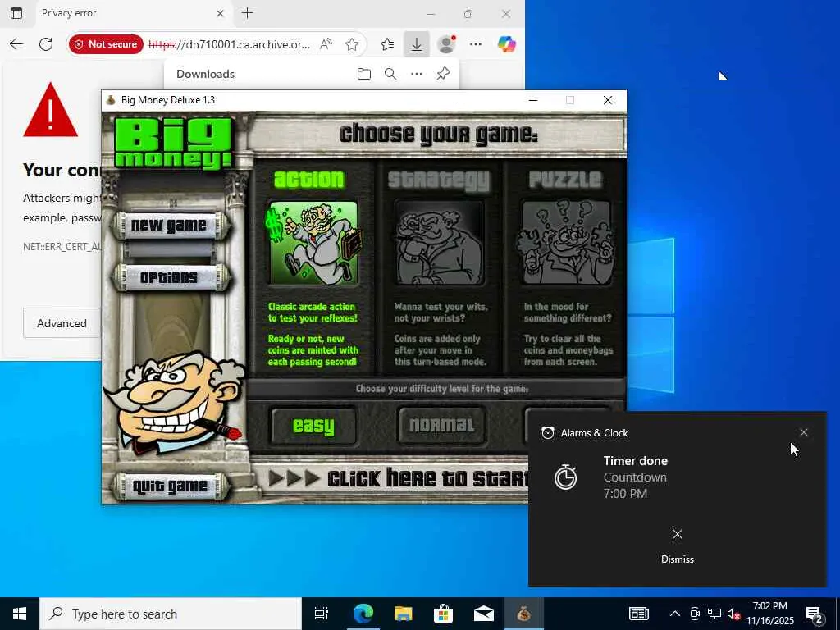Open File Explorer from the taskbar
840x630 pixels.
pos(403,614)
